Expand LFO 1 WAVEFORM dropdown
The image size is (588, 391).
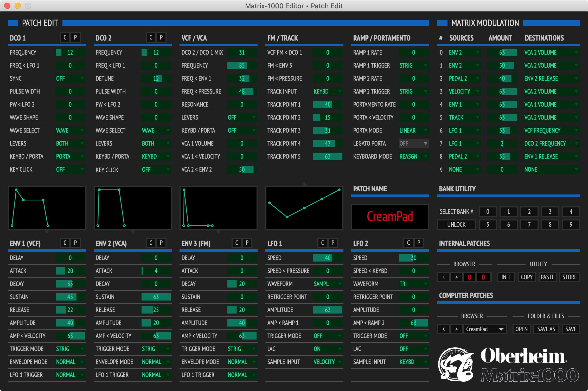click(x=328, y=284)
